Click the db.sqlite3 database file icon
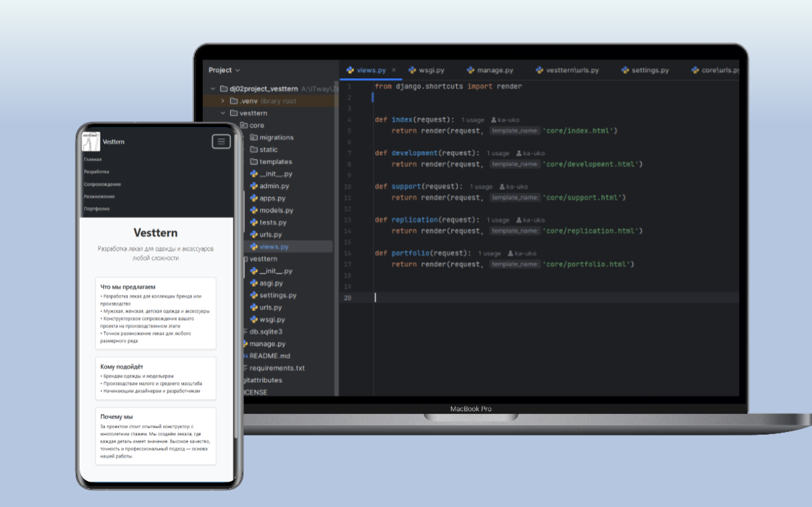The image size is (812, 507). [x=247, y=331]
